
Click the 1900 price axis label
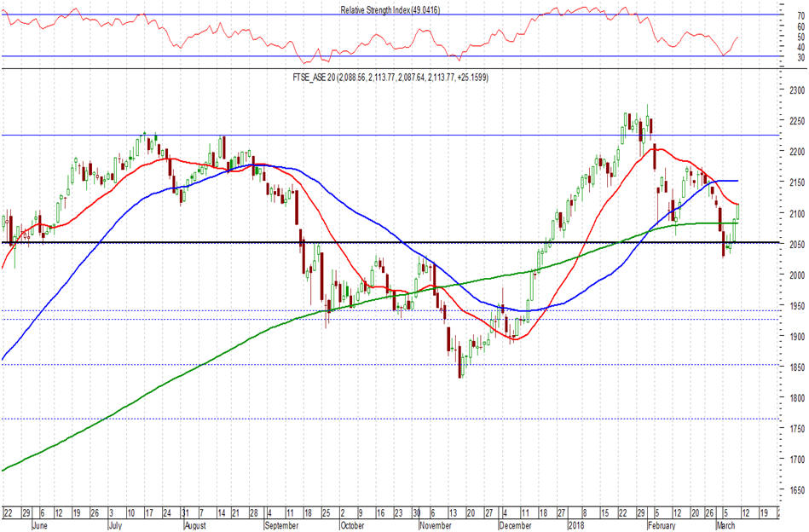coord(797,337)
